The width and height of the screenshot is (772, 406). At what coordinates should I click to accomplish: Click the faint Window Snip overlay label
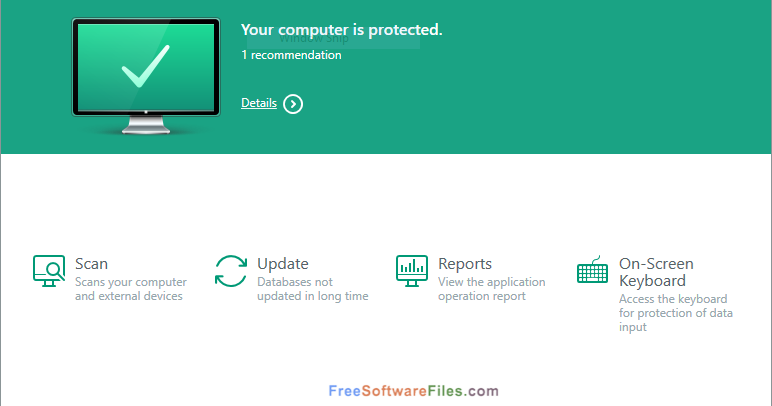[x=314, y=38]
